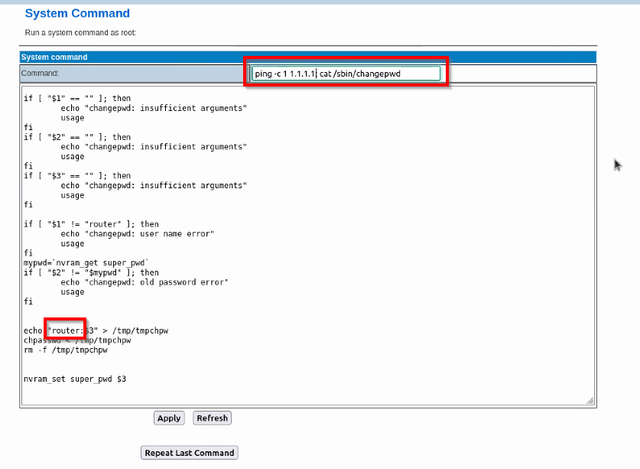
Task: Click the 'rm -f /tmp/tmpchpw' output line
Action: click(65, 350)
